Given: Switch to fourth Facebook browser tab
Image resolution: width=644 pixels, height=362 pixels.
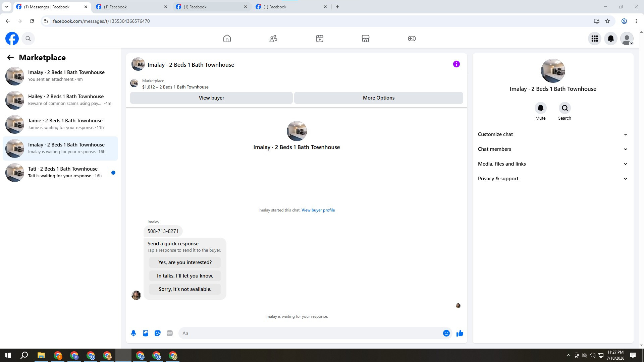Looking at the screenshot, I should pos(291,7).
